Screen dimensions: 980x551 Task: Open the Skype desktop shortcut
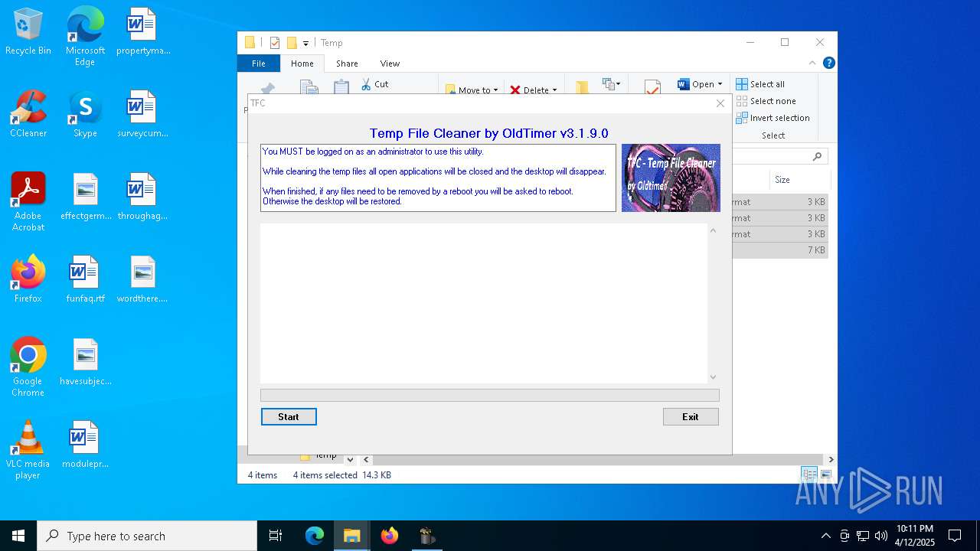(x=85, y=115)
